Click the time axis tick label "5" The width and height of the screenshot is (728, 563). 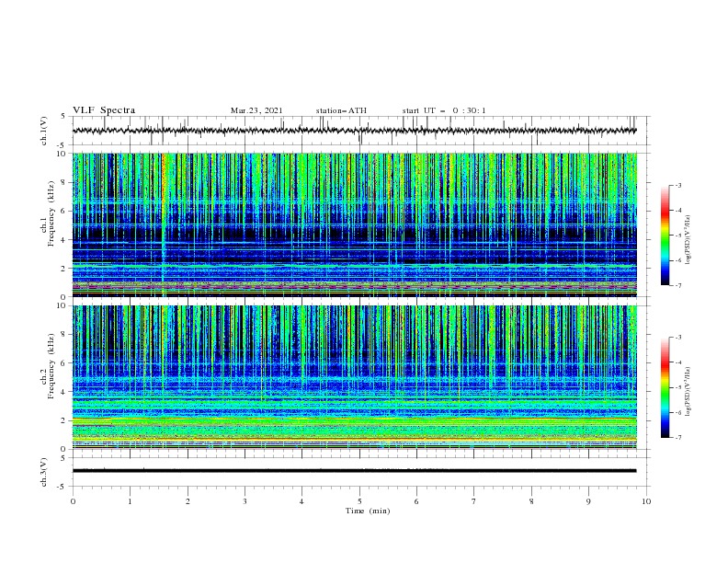click(x=359, y=501)
